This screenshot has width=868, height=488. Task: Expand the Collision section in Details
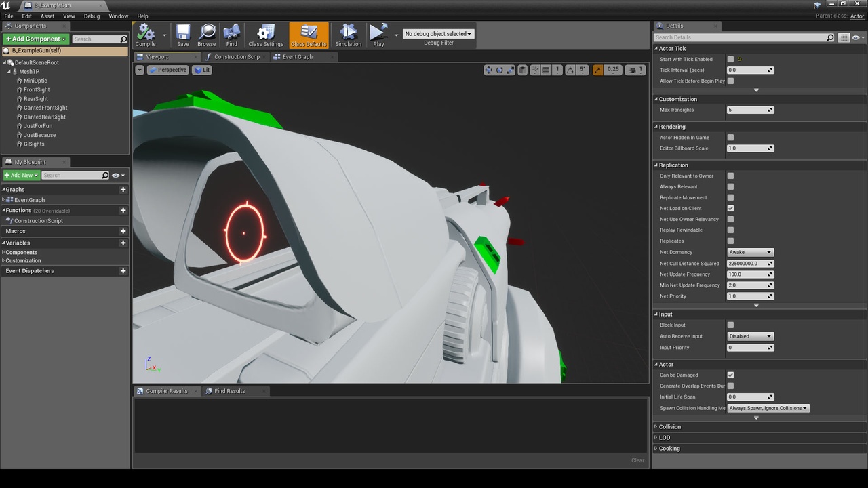(668, 426)
